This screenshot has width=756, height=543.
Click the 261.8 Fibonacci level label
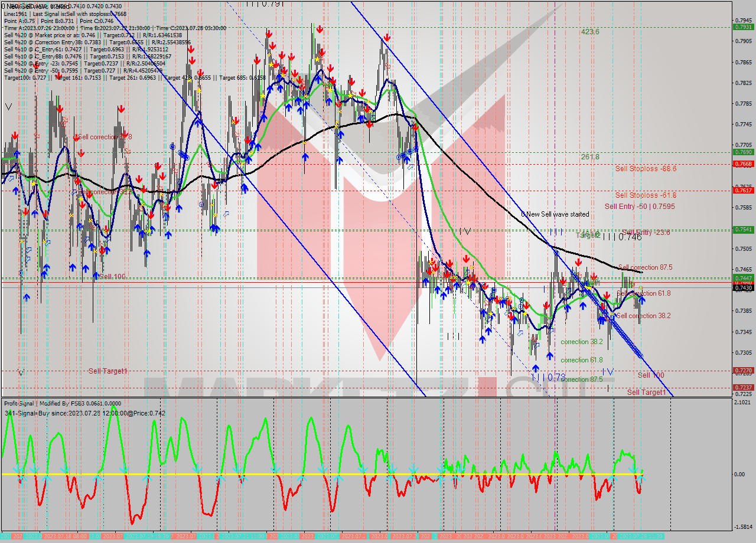pyautogui.click(x=590, y=157)
